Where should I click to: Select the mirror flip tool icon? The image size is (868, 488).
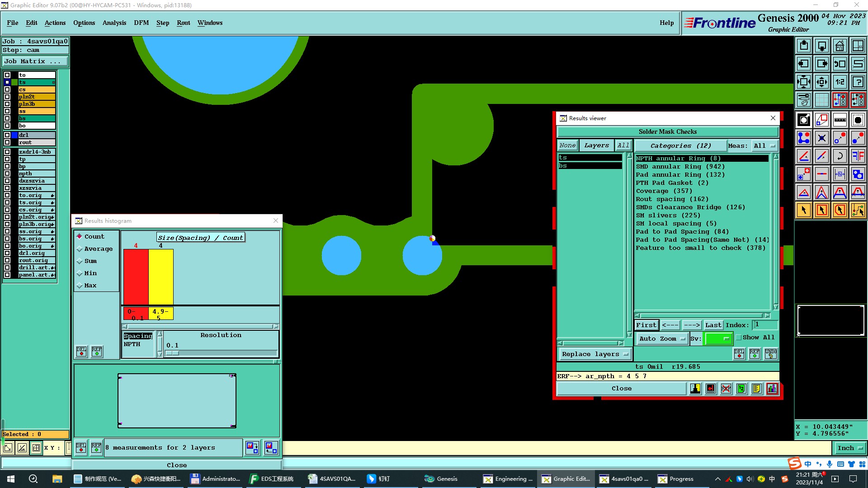[x=858, y=156]
